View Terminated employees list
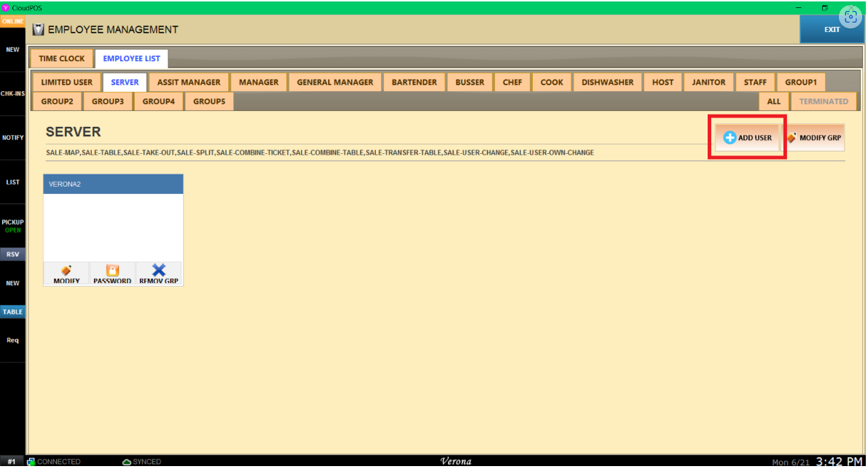This screenshot has width=868, height=469. 824,101
